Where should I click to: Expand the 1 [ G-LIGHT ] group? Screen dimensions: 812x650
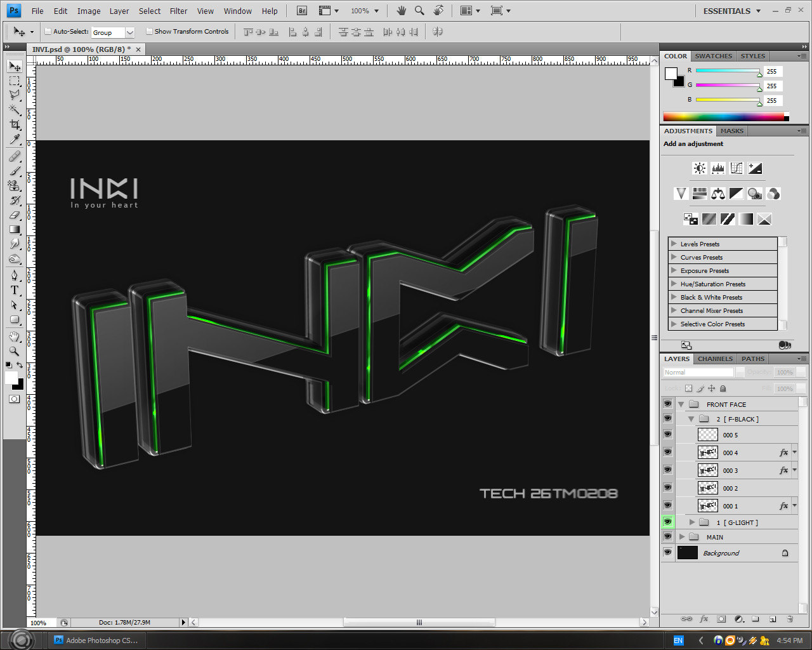tap(692, 522)
